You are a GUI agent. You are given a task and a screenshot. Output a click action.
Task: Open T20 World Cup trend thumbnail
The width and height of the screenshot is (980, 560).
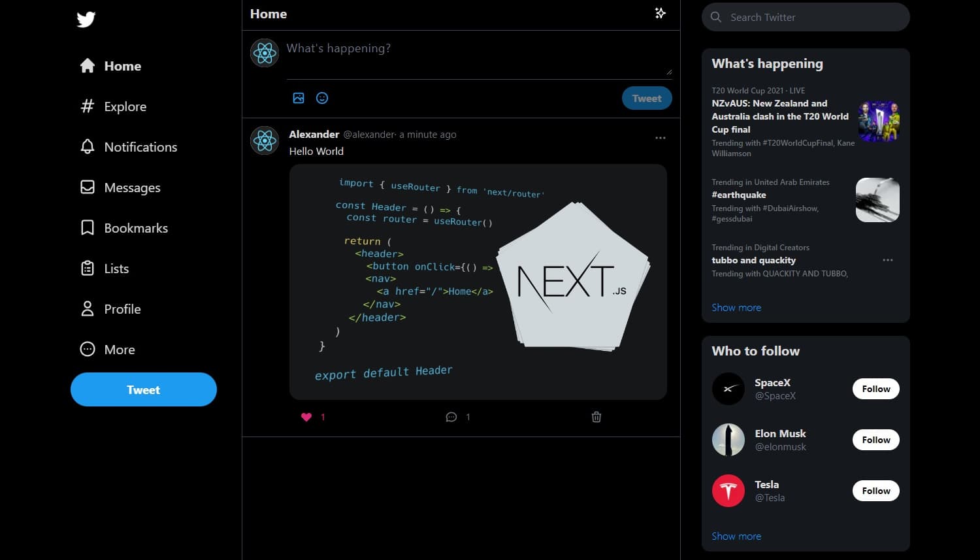pyautogui.click(x=879, y=122)
